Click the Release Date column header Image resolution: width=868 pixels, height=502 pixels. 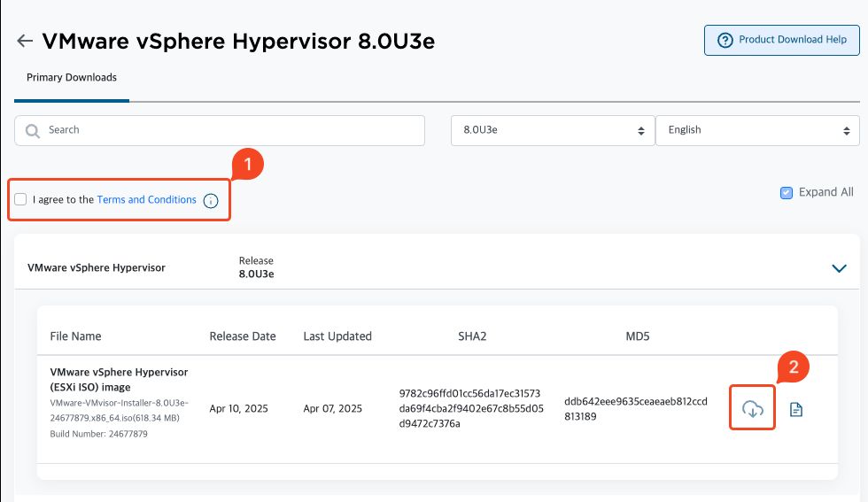243,336
